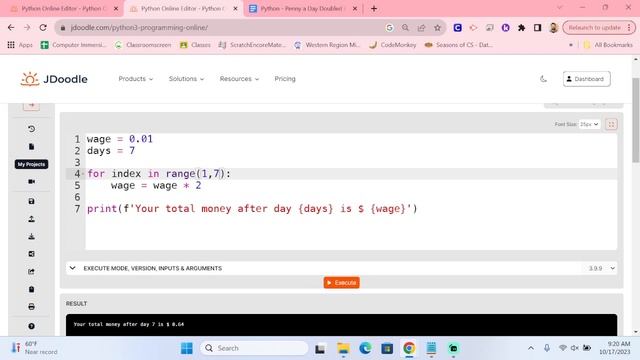Open the Resources dropdown menu
The height and width of the screenshot is (360, 640).
239,79
